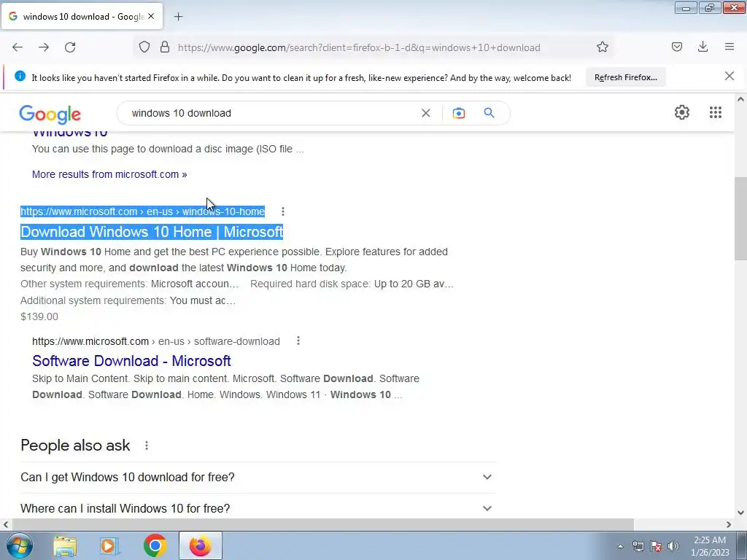This screenshot has width=747, height=560.
Task: Click the volume speaker tray icon
Action: click(673, 546)
